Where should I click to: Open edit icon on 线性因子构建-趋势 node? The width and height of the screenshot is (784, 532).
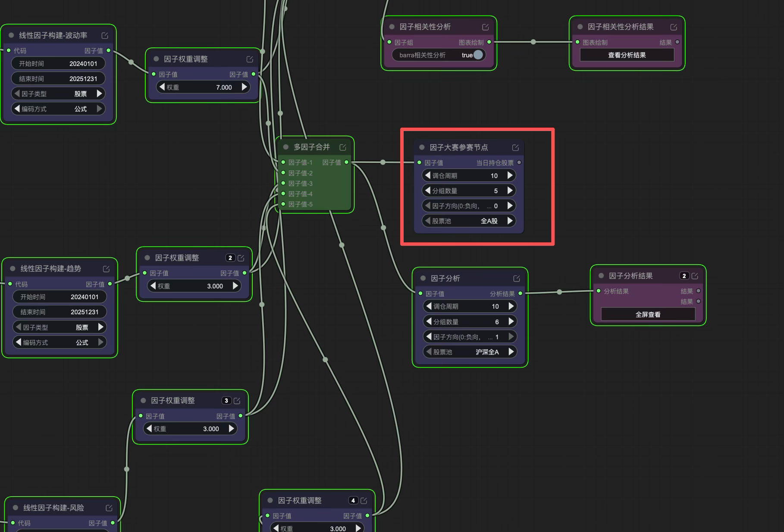[106, 269]
